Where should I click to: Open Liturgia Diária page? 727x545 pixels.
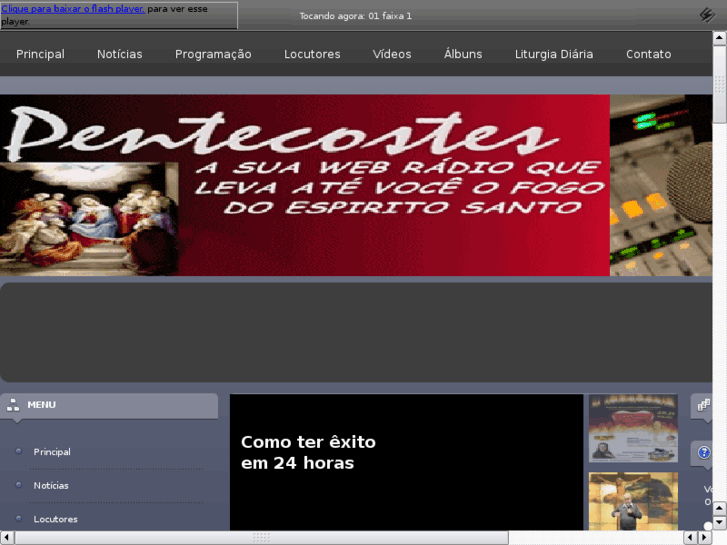pyautogui.click(x=554, y=54)
